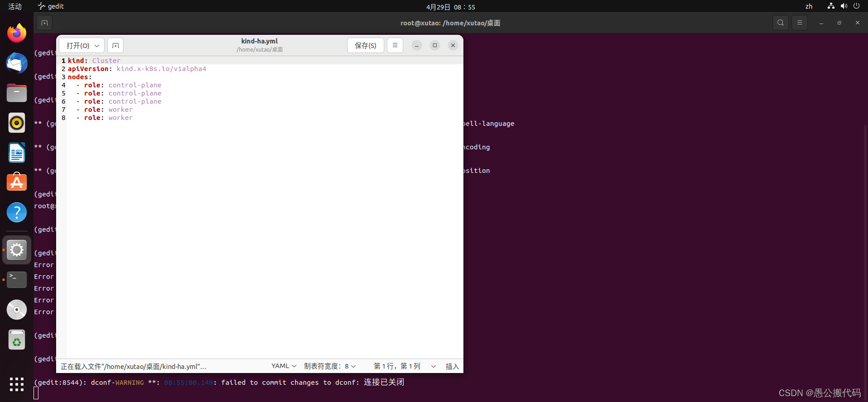
Task: Open the 打开(O) file dropdown
Action: 82,45
